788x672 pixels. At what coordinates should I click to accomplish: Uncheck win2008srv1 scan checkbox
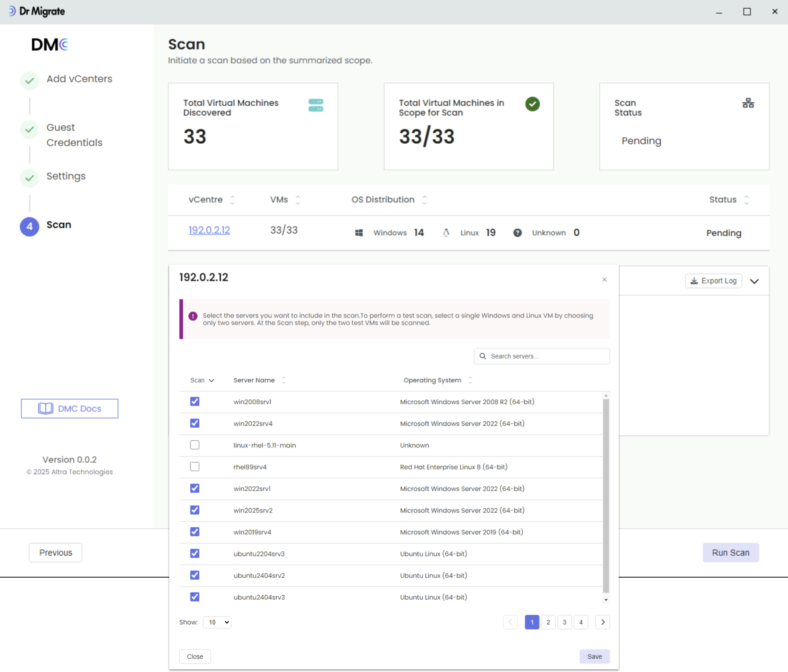pos(195,402)
